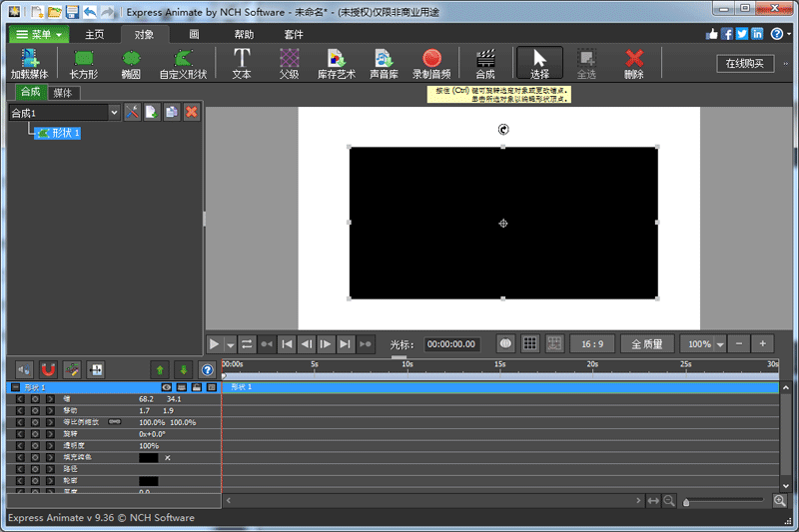
Task: Click the timeline zoom slider handle
Action: (x=686, y=502)
